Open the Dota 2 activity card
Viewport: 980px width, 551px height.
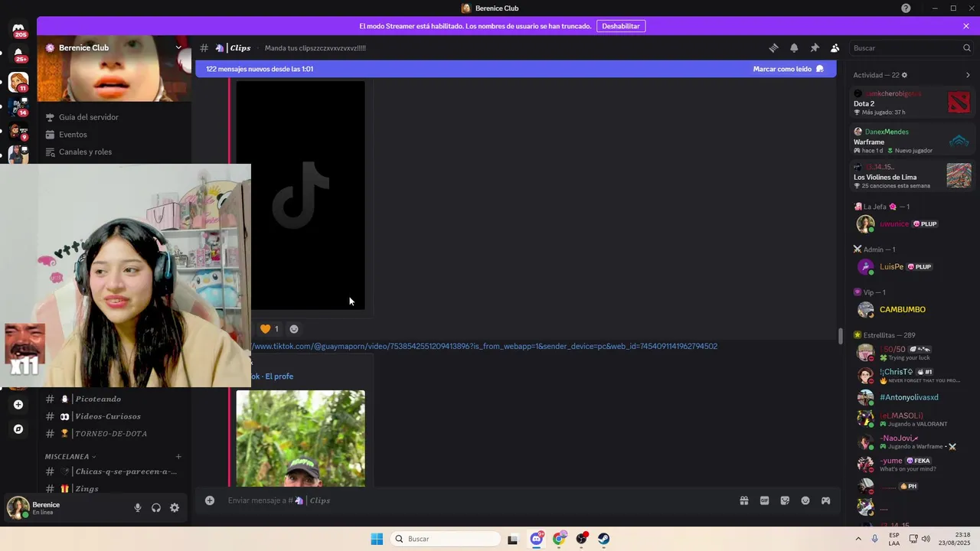(912, 103)
